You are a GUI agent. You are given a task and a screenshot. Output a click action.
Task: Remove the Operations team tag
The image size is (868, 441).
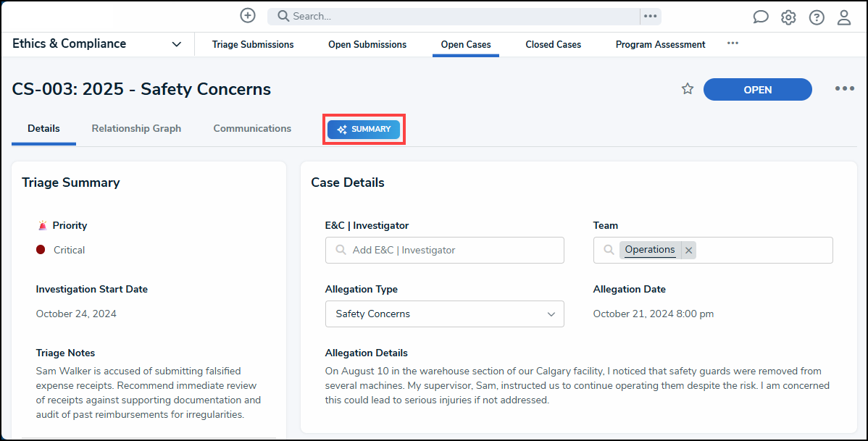tap(689, 250)
